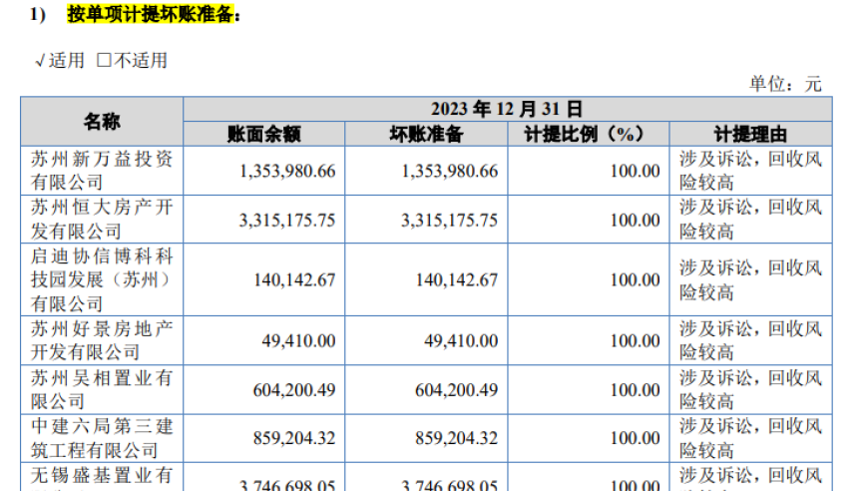Tick the 不适用 checkbox
The width and height of the screenshot is (868, 491).
click(x=103, y=61)
